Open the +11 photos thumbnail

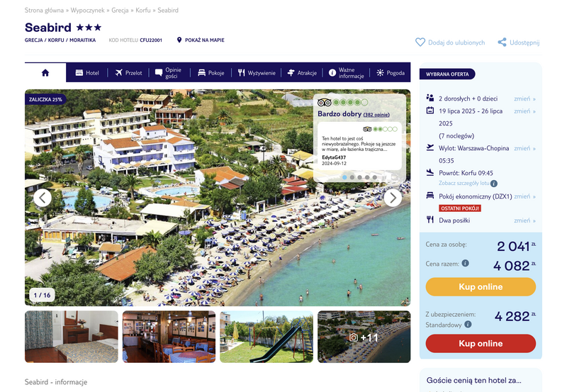click(364, 337)
